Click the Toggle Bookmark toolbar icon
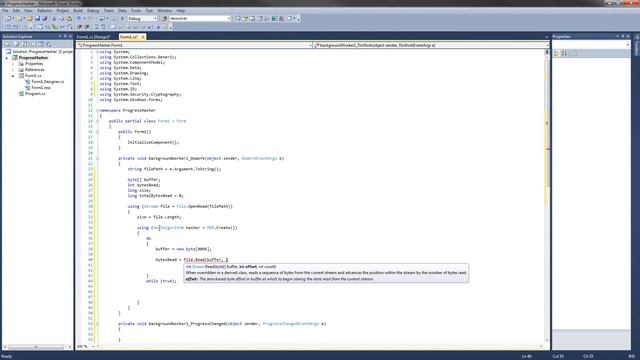This screenshot has height=360, width=640. 113,27
